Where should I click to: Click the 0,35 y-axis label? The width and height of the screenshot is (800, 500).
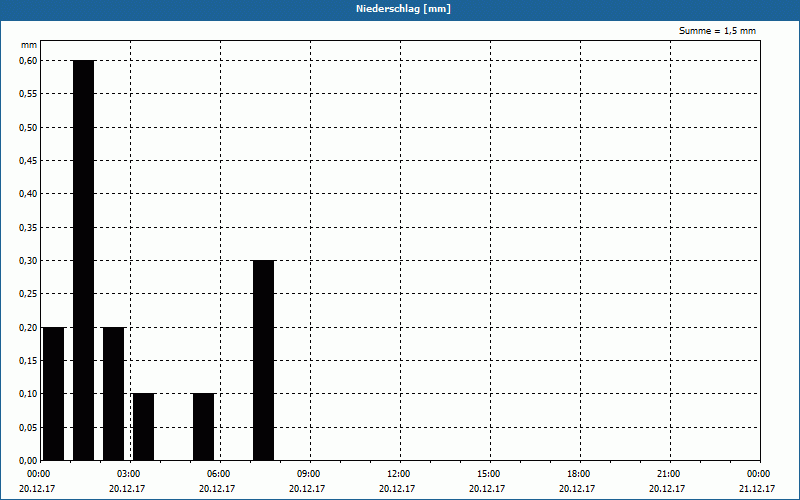pyautogui.click(x=28, y=228)
